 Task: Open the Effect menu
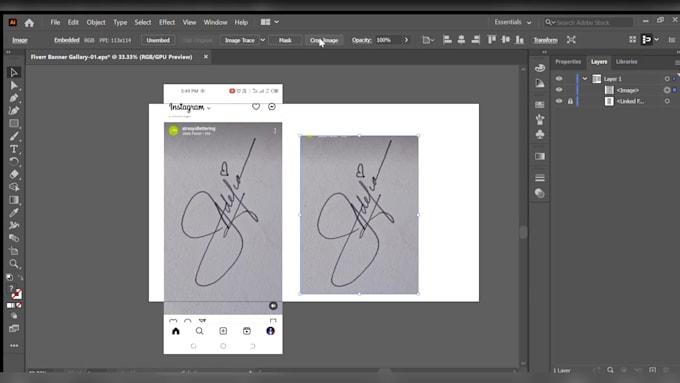click(x=167, y=22)
